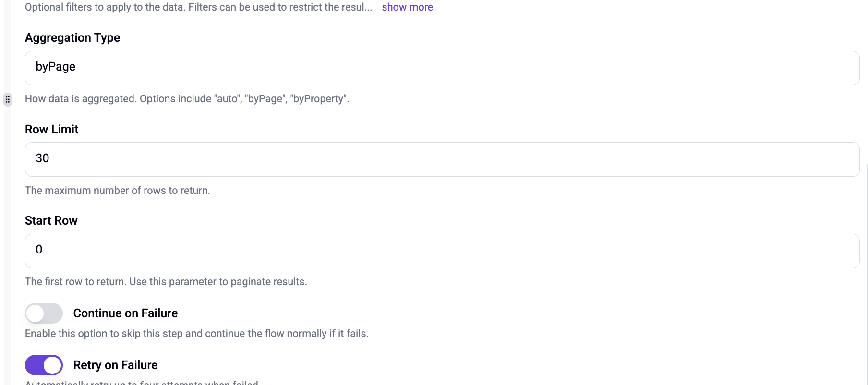Click the right-side vertical scrollbar
This screenshot has width=868, height=385.
(x=866, y=274)
